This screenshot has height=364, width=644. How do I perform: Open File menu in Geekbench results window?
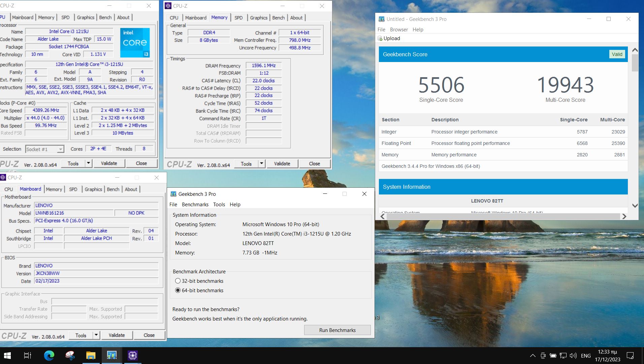(381, 30)
